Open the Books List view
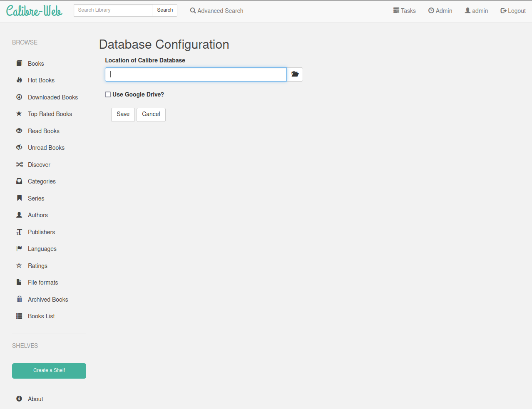Viewport: 532px width, 409px height. 41,316
